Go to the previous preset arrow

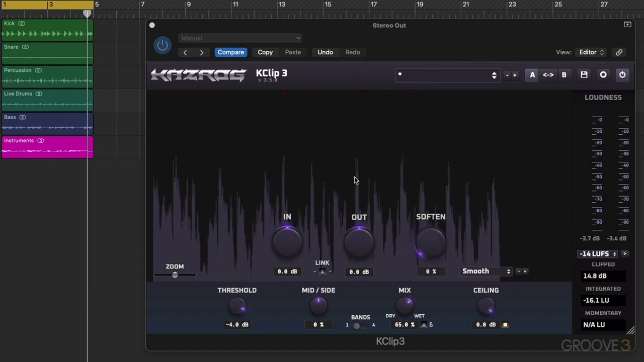(x=185, y=52)
